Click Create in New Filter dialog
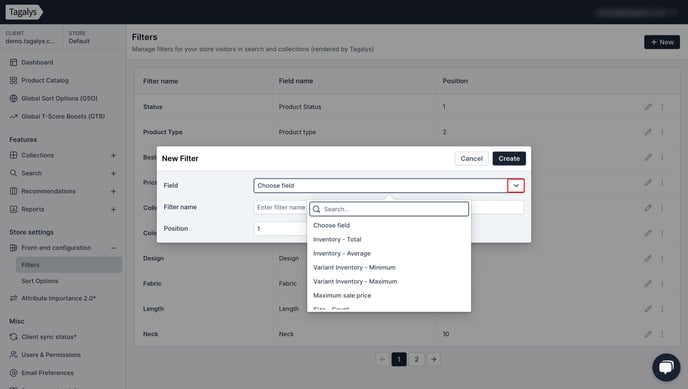 [x=509, y=158]
